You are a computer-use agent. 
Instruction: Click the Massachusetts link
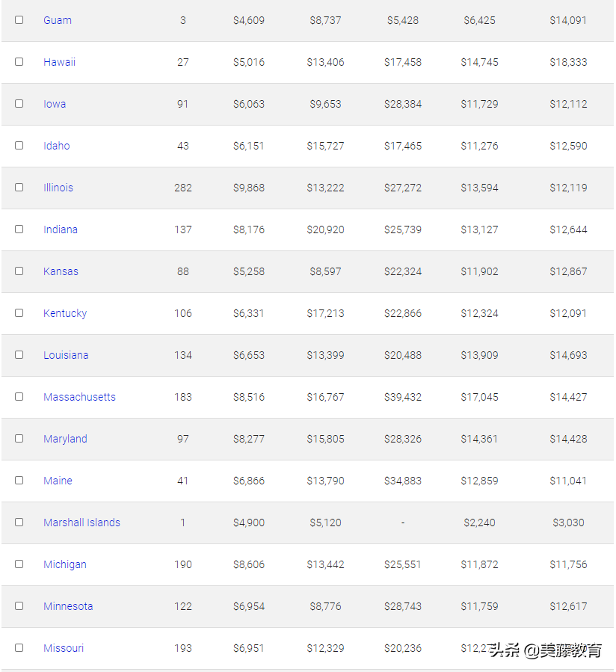point(79,397)
